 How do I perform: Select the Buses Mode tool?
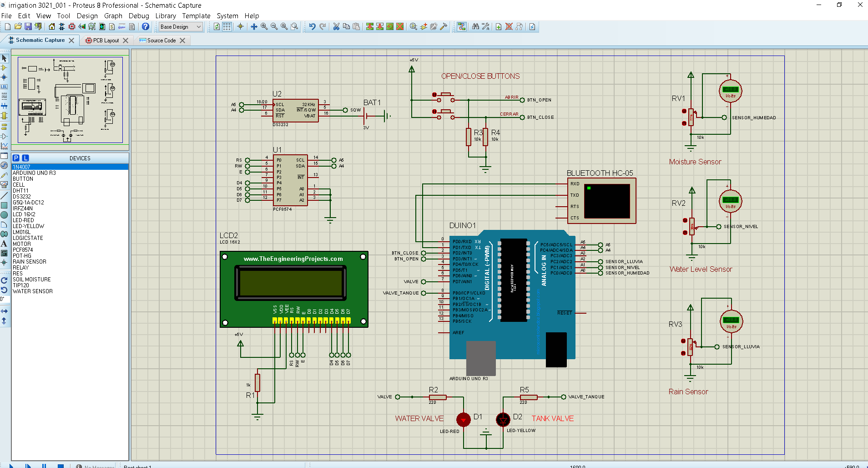(x=4, y=106)
